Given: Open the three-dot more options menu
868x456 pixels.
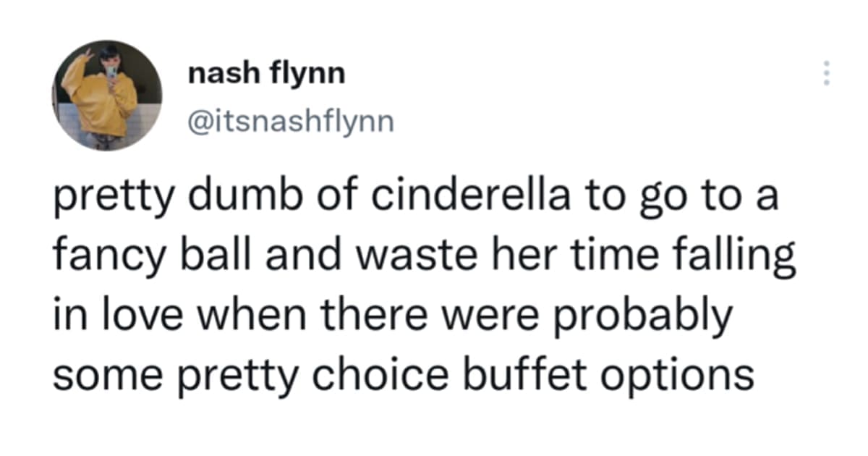Looking at the screenshot, I should click(827, 74).
